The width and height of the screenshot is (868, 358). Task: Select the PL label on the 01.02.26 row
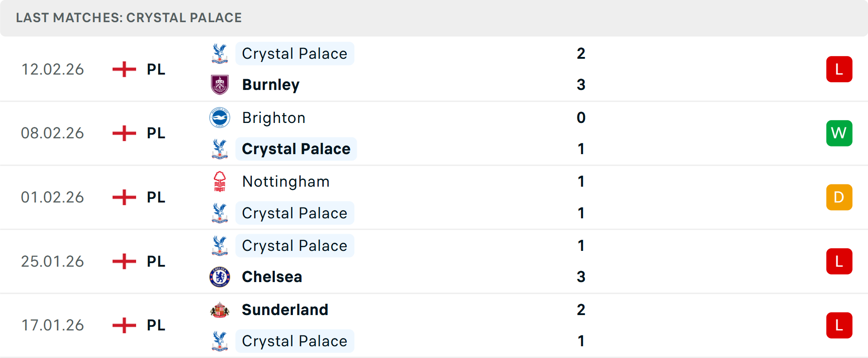pos(155,197)
